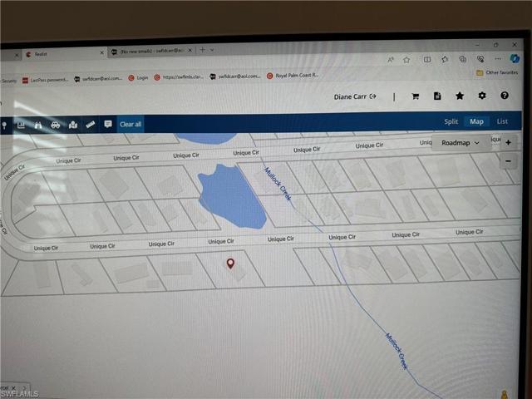Switch to the Realist tab

coord(64,53)
